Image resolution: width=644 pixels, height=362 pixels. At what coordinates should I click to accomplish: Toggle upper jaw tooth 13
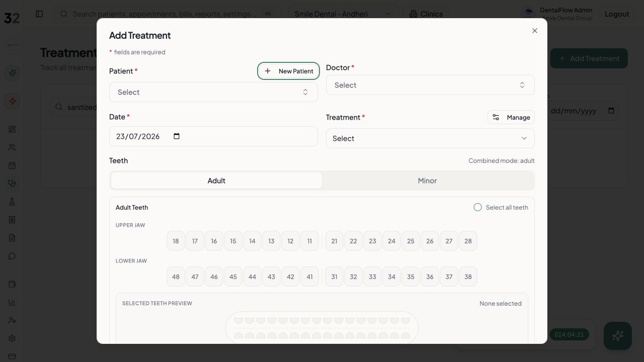[x=271, y=241]
